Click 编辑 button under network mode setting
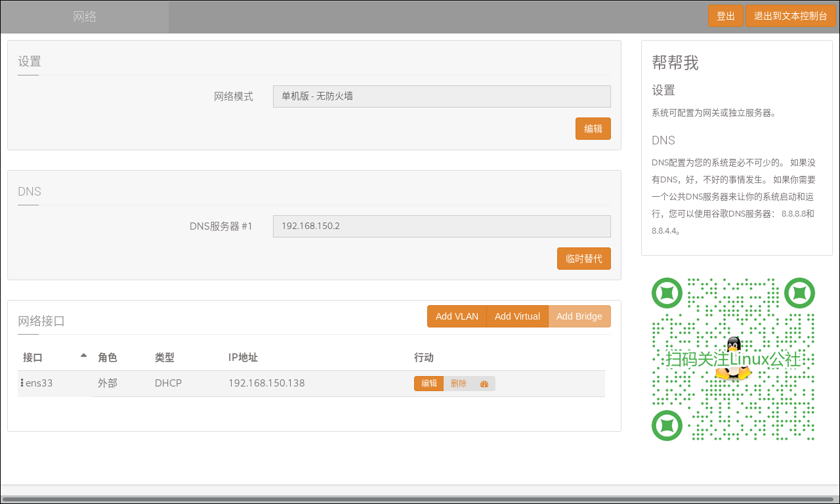 [x=593, y=129]
